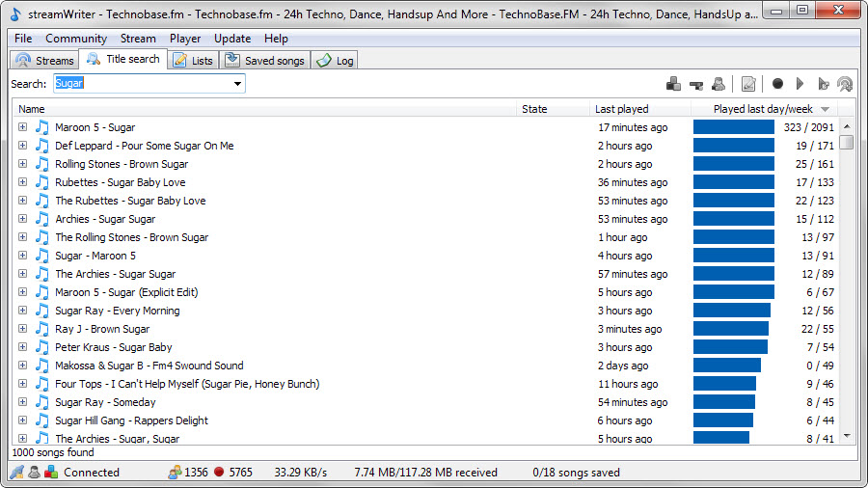Click the black record circle button
Image resolution: width=868 pixels, height=488 pixels.
[x=777, y=84]
